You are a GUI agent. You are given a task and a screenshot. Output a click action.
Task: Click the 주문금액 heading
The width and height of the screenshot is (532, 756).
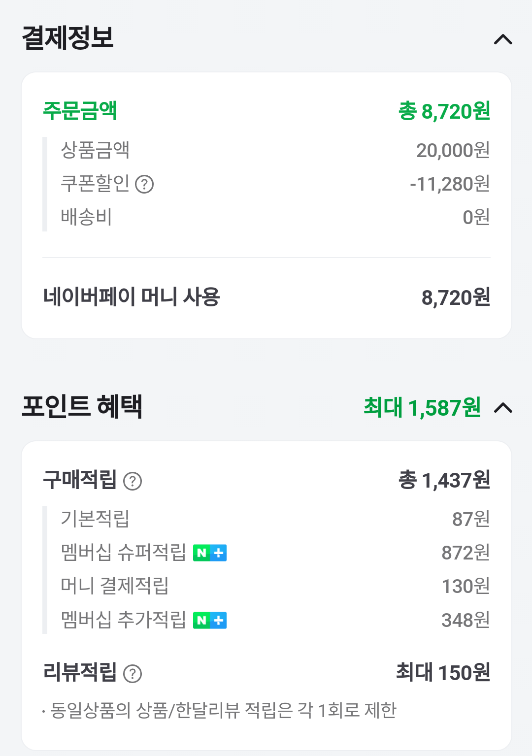click(x=80, y=110)
